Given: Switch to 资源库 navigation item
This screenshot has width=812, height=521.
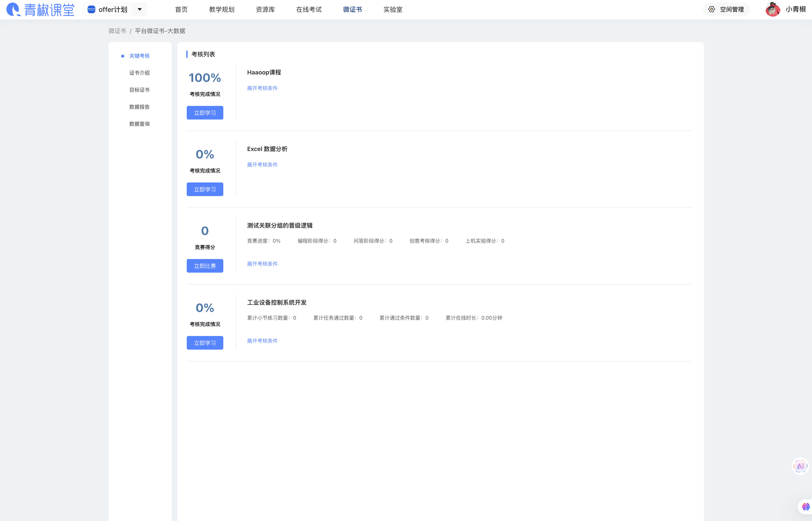Looking at the screenshot, I should click(265, 10).
